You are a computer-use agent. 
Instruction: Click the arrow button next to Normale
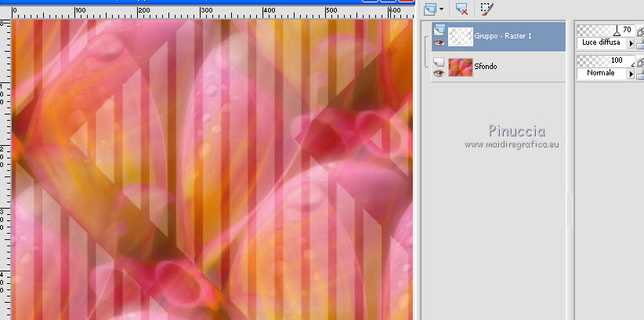coord(631,74)
